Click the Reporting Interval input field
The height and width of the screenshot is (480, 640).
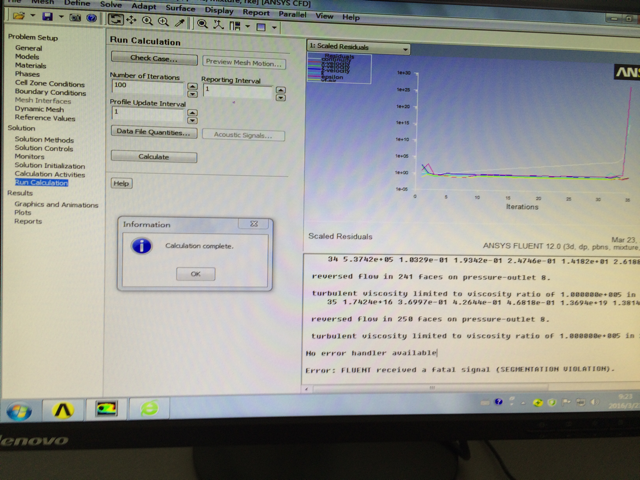pos(238,92)
